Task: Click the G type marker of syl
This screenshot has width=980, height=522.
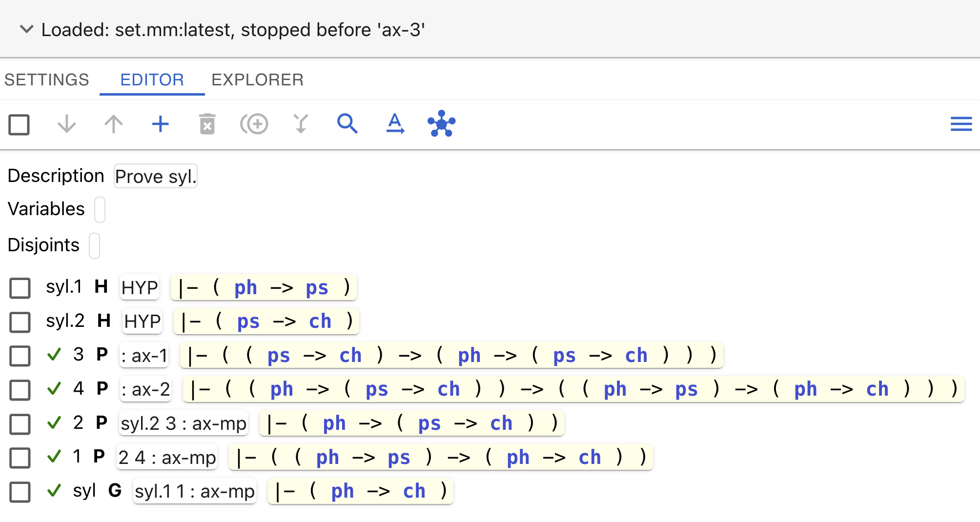Action: (115, 490)
